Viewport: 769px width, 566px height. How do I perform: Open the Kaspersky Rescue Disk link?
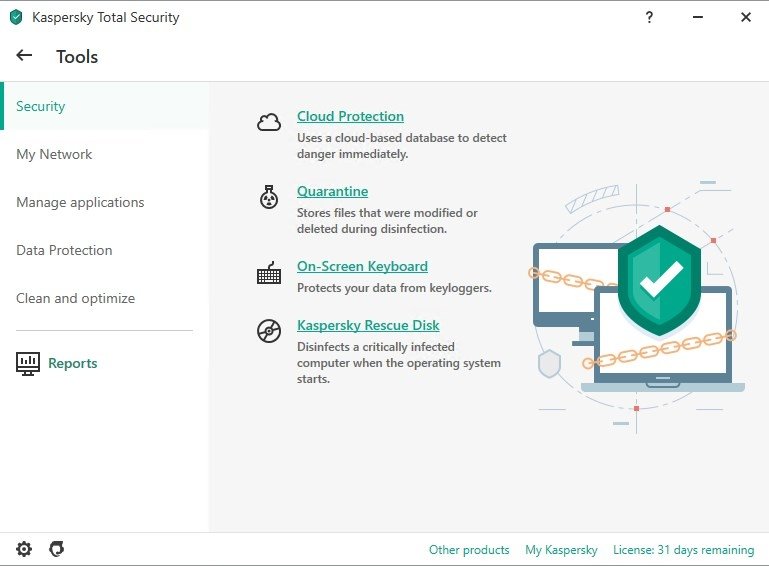(368, 325)
